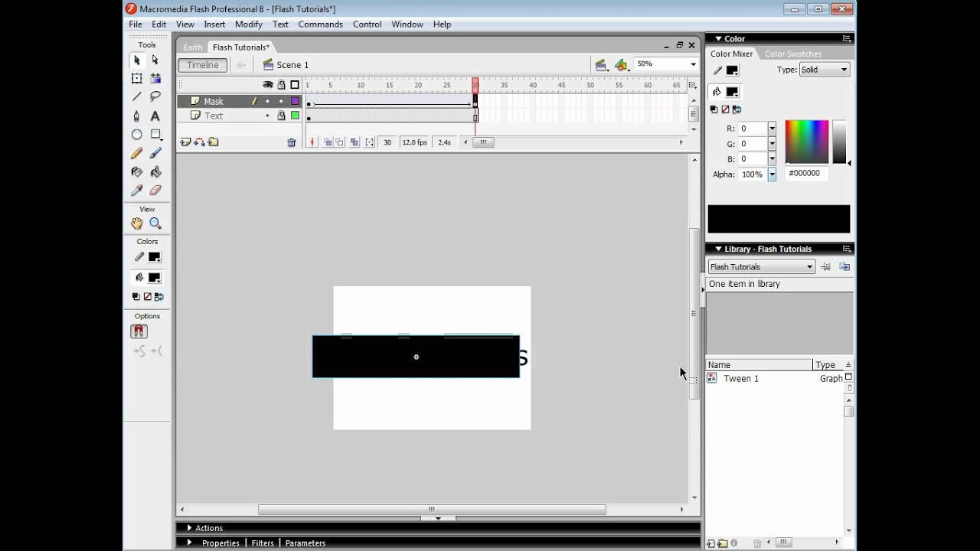Select the Eraser tool
Image resolution: width=980 pixels, height=551 pixels.
[155, 191]
